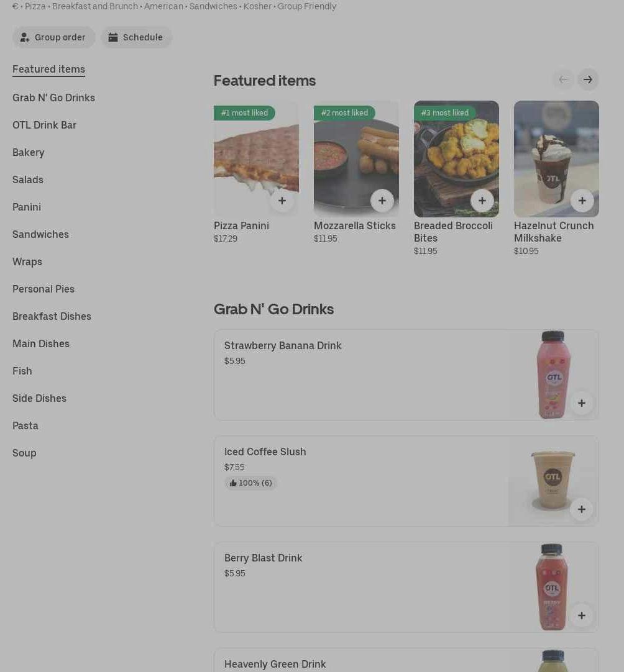The height and width of the screenshot is (672, 624).
Task: Open the Iced Coffee Slush item card
Action: coord(406,481)
